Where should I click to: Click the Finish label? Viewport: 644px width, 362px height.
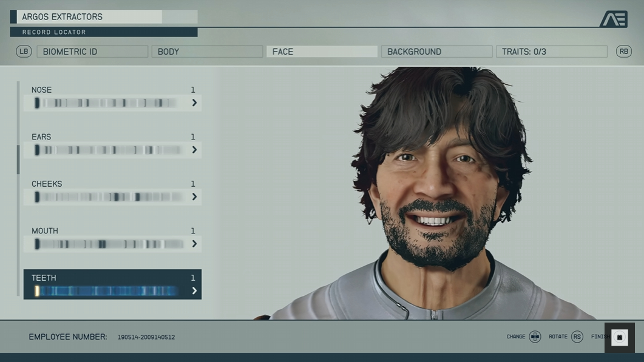tap(600, 337)
